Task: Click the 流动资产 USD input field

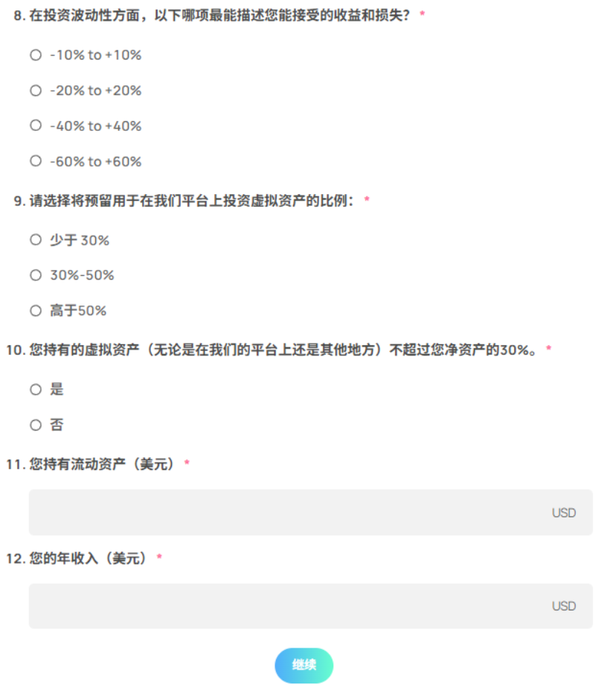Action: pyautogui.click(x=290, y=512)
